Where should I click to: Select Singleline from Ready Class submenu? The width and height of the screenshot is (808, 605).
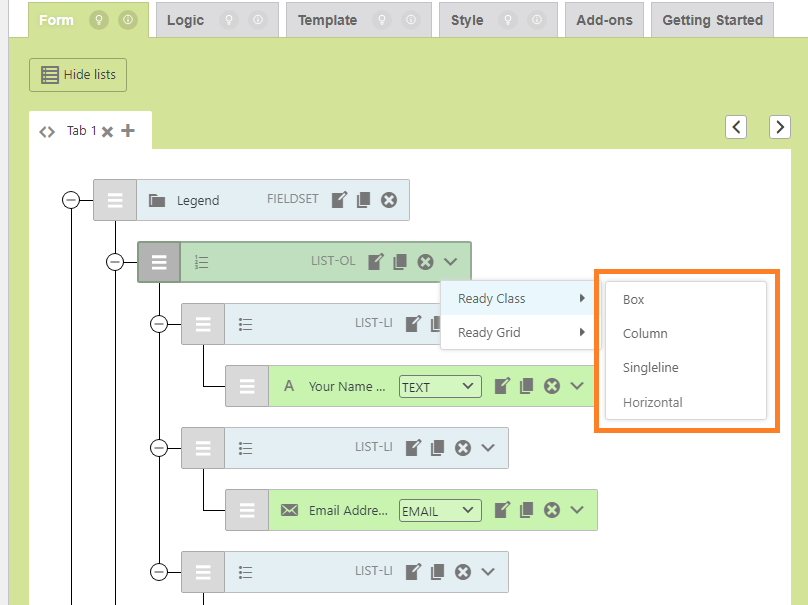pyautogui.click(x=650, y=368)
